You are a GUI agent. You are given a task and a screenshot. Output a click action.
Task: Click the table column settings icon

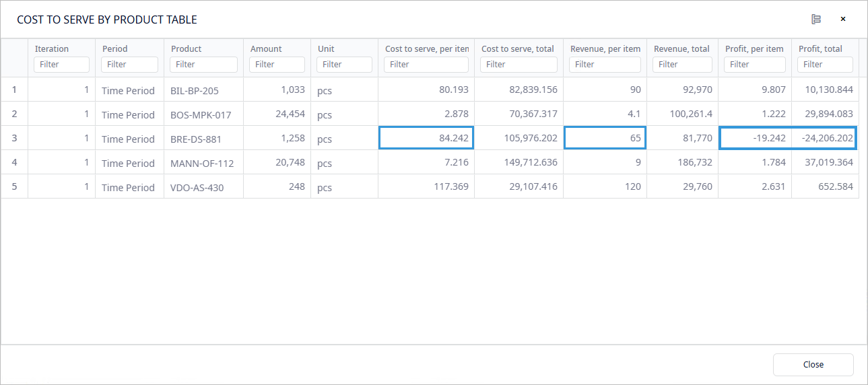point(816,19)
